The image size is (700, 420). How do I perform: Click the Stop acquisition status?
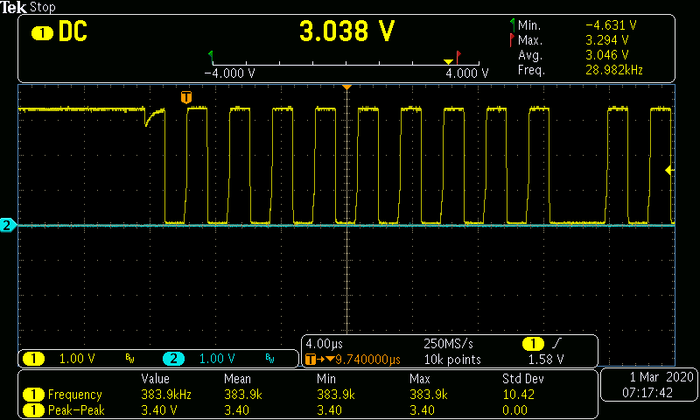tap(42, 7)
